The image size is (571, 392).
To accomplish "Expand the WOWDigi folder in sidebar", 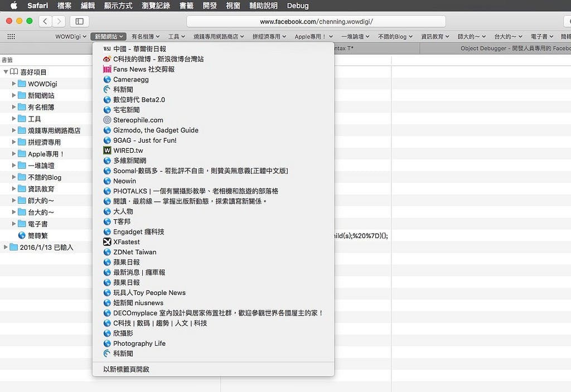I will pyautogui.click(x=14, y=84).
